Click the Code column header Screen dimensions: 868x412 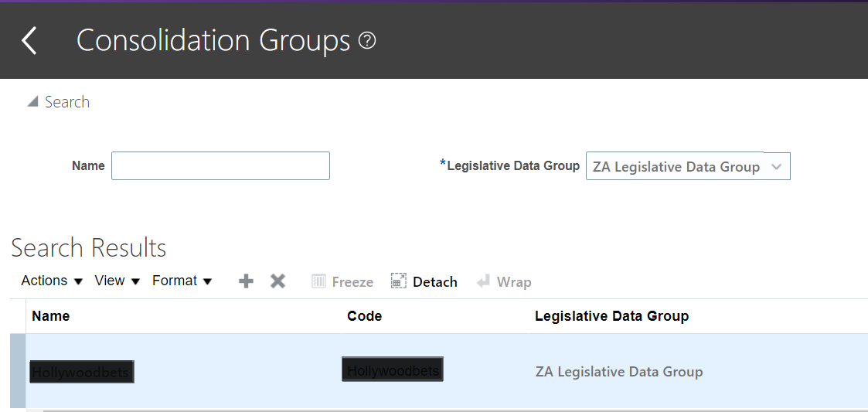[364, 316]
